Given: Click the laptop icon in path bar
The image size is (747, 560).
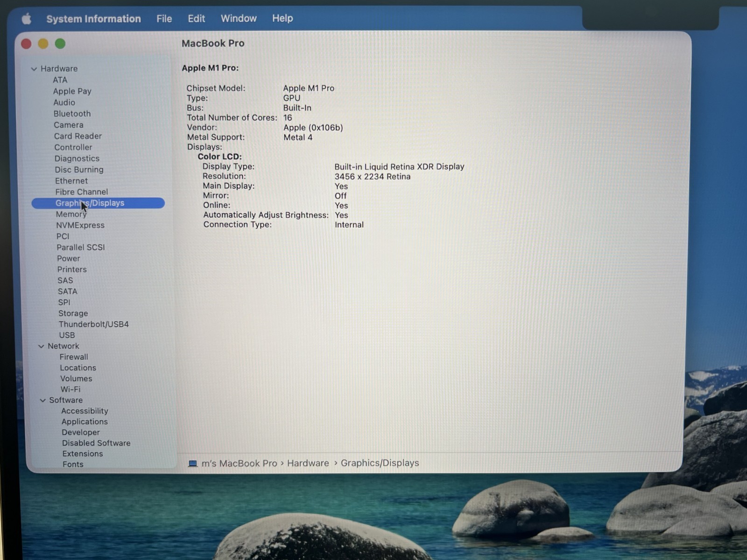Looking at the screenshot, I should click(x=192, y=463).
